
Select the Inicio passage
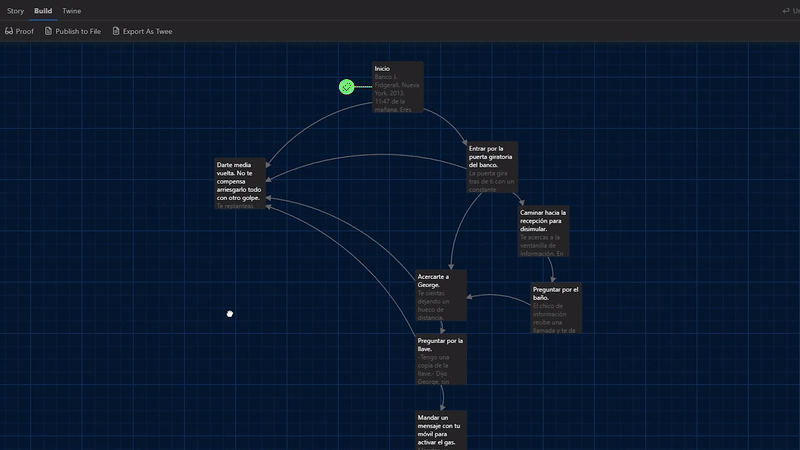(397, 87)
